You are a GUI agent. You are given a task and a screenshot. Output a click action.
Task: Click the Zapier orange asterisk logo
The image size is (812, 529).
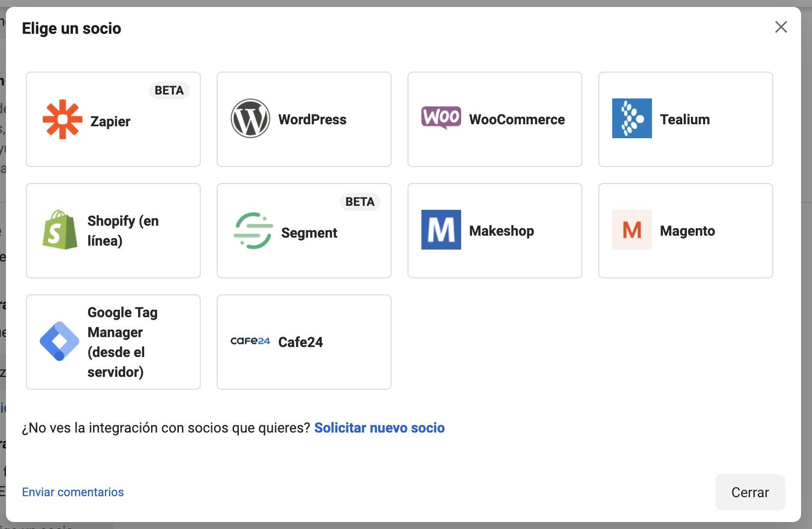tap(63, 119)
